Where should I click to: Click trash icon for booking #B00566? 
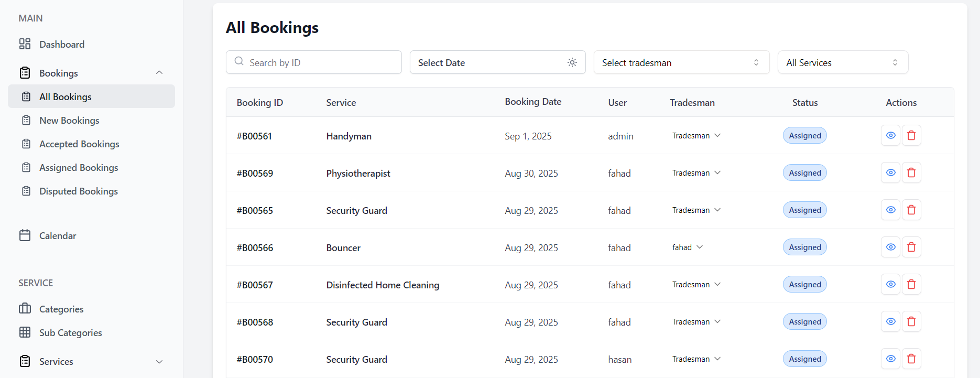(911, 247)
